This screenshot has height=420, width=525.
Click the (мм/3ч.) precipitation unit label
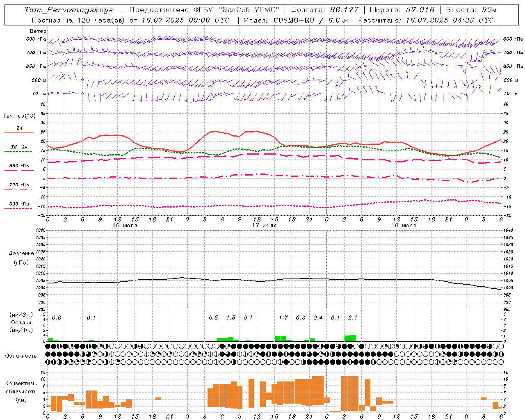click(x=21, y=315)
